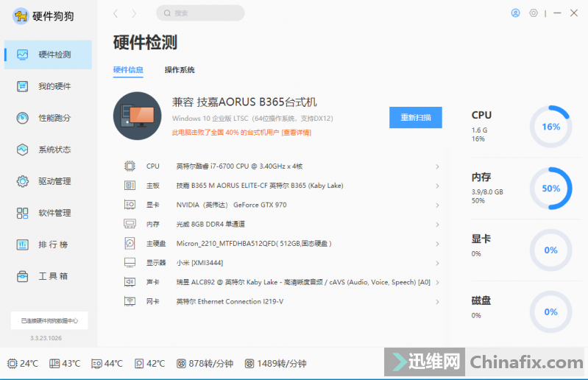This screenshot has height=380, width=588.
Task: Expand the CPU i7-6700 row arrow
Action: (x=437, y=166)
